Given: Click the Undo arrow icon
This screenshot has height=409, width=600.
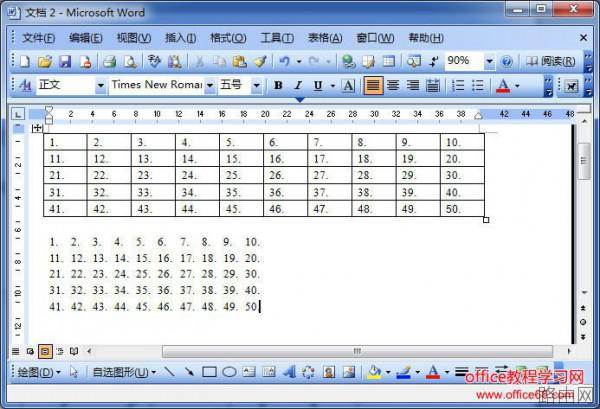Looking at the screenshot, I should pos(284,61).
